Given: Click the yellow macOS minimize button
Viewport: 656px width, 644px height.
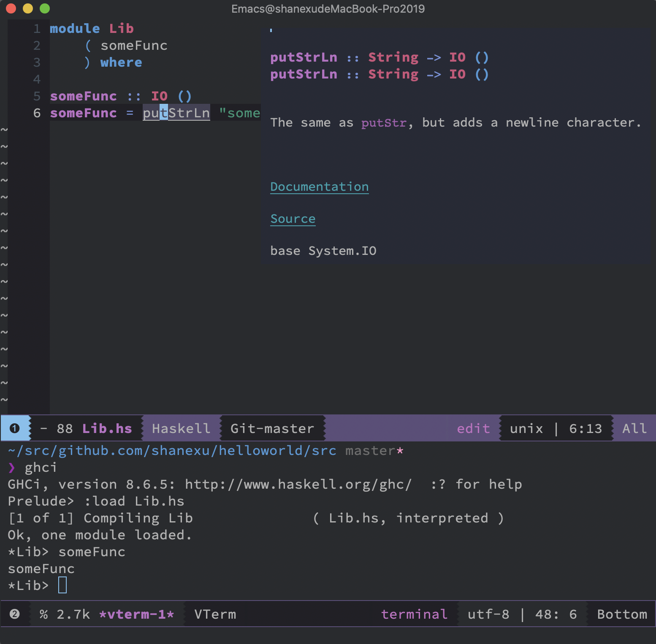Looking at the screenshot, I should click(28, 8).
